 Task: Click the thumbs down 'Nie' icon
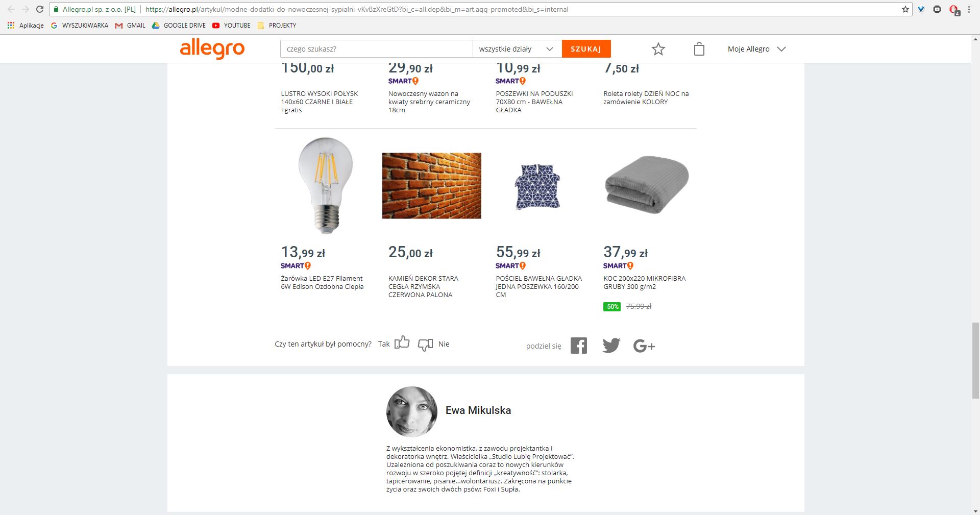click(425, 345)
